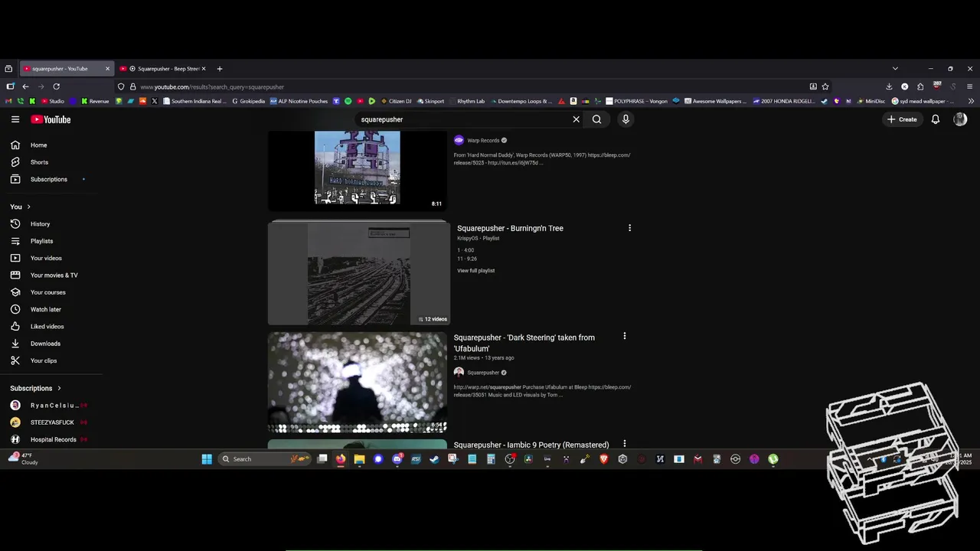Switch to Squarepusher - Beep Street tab
This screenshot has width=980, height=551.
pos(163,69)
